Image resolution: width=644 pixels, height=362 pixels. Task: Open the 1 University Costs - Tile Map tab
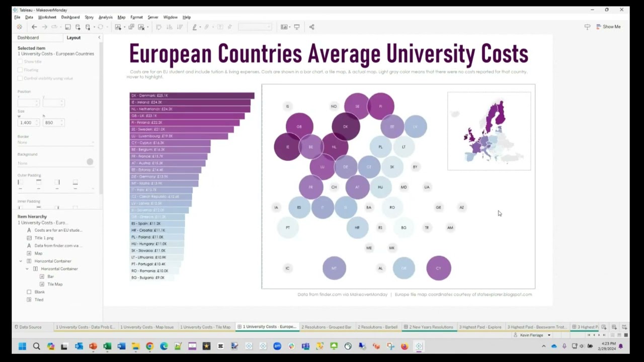click(205, 327)
